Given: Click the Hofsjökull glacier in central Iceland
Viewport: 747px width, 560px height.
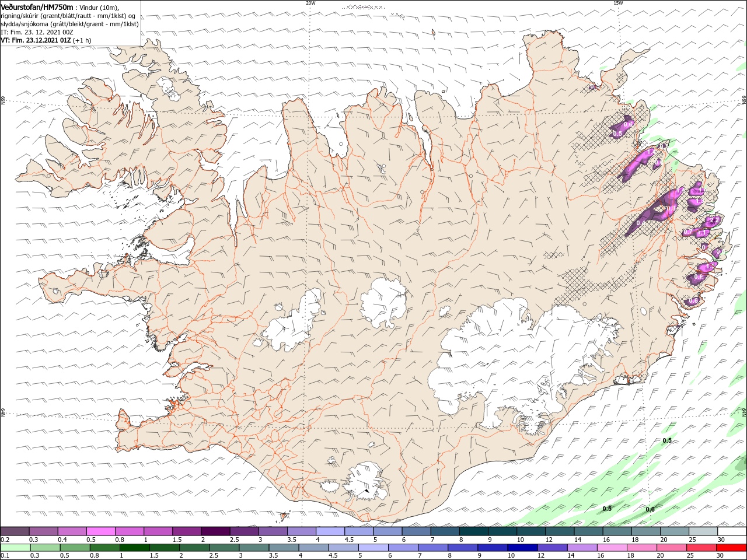Looking at the screenshot, I should (x=384, y=303).
